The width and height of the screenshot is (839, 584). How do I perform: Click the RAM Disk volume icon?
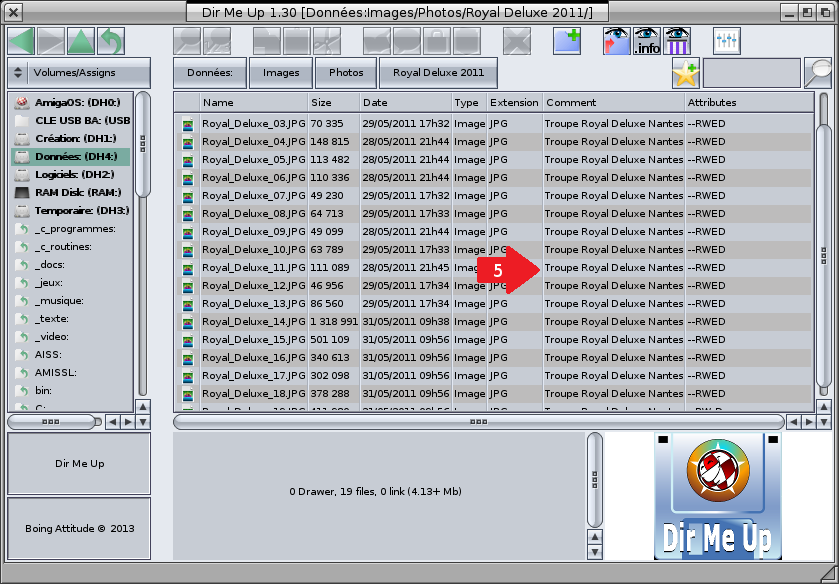tap(22, 193)
